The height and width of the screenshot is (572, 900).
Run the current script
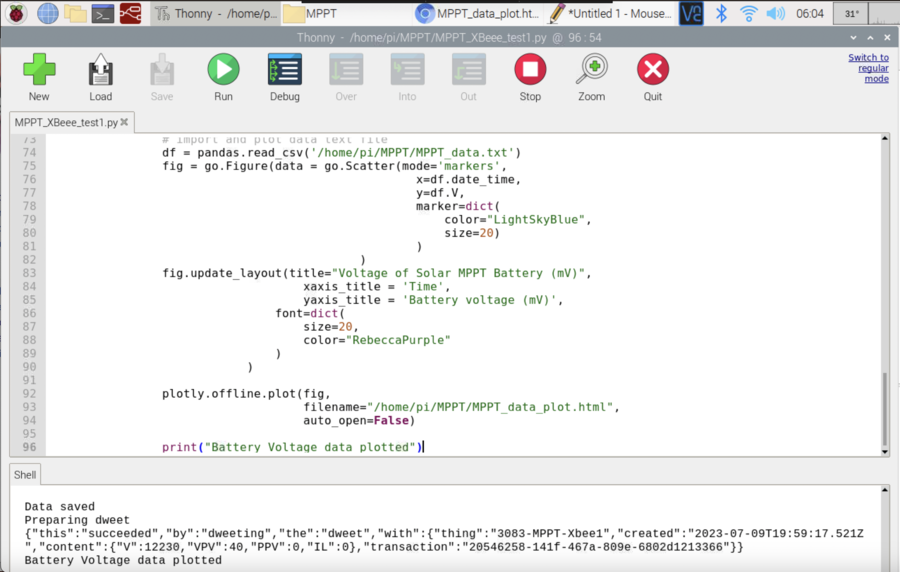click(x=223, y=70)
